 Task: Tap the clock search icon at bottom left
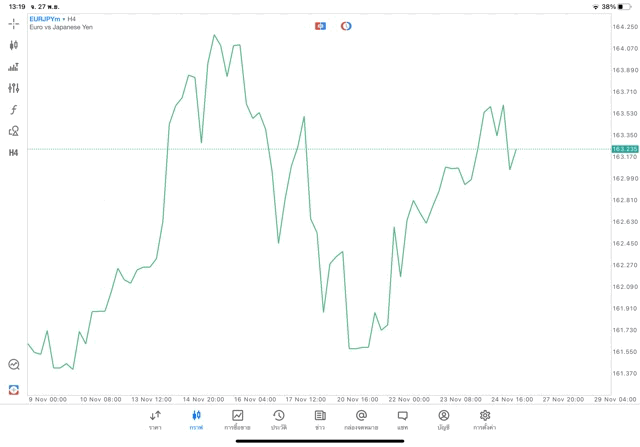point(14,365)
